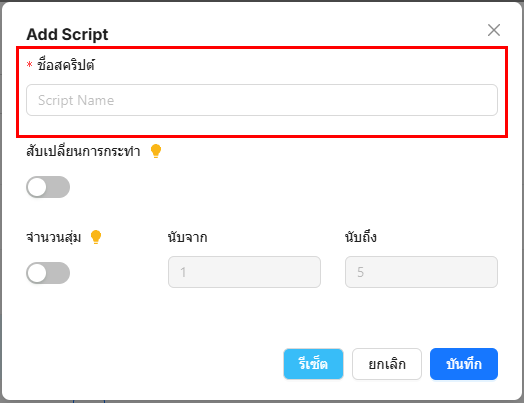Turn on the จำนวนสุ่ม toggle

pyautogui.click(x=48, y=273)
